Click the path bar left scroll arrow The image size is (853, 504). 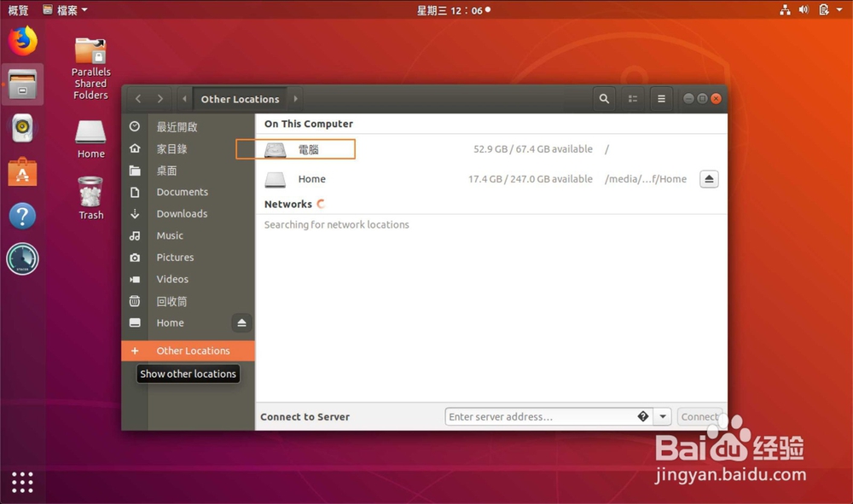pyautogui.click(x=184, y=99)
